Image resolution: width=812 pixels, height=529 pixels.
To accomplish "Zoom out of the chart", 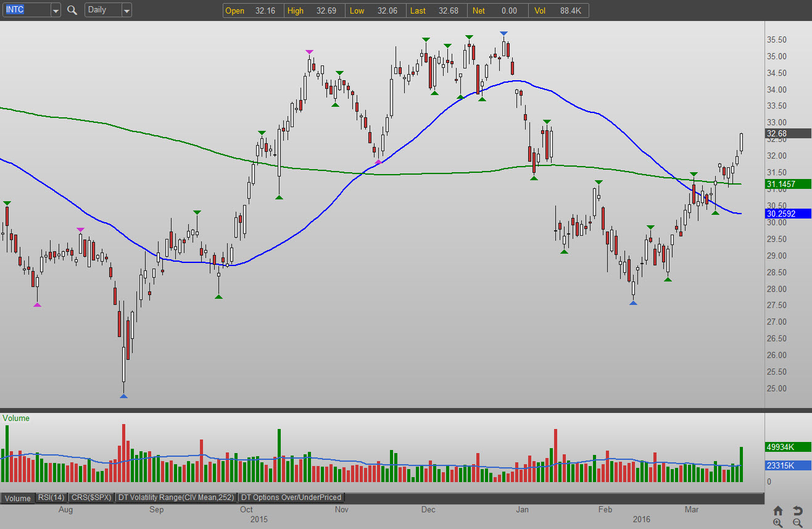I will coord(797,523).
